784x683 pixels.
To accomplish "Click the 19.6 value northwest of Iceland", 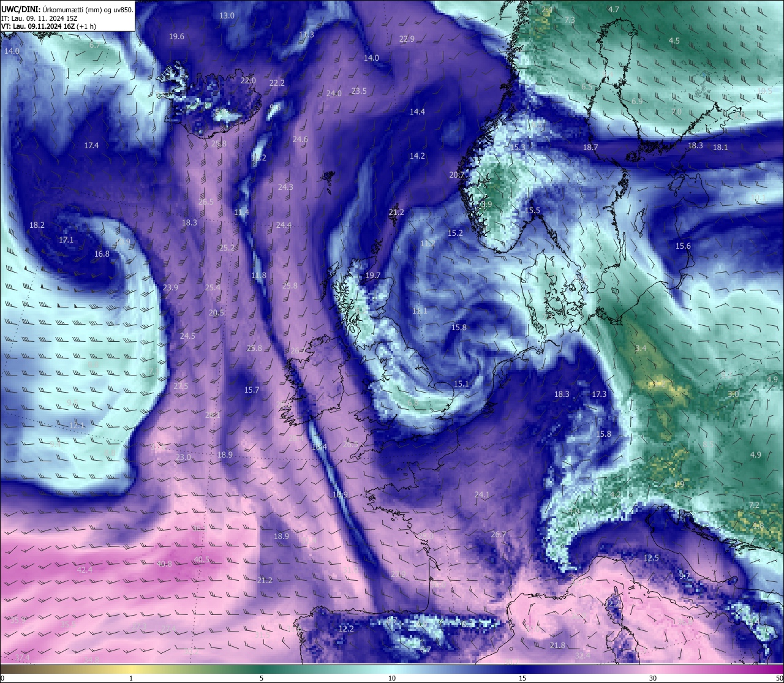I will click(176, 37).
